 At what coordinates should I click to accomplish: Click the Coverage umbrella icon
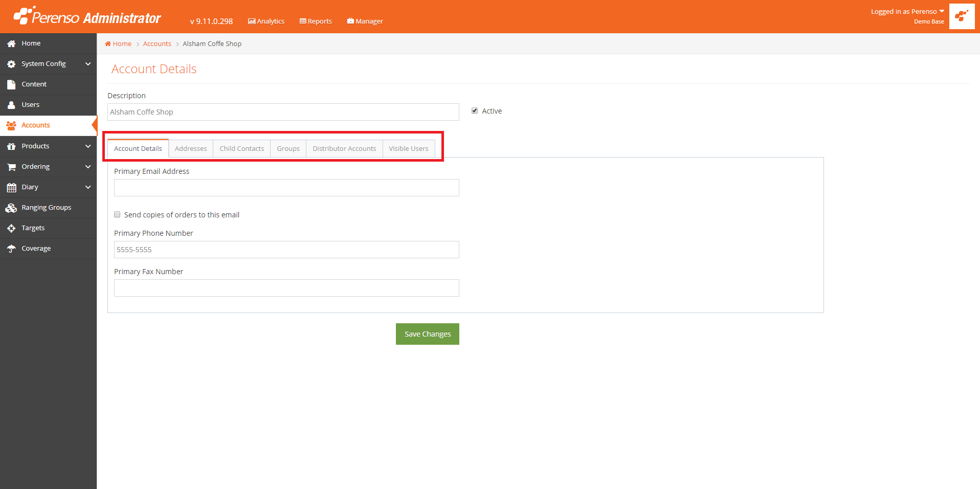coord(11,249)
